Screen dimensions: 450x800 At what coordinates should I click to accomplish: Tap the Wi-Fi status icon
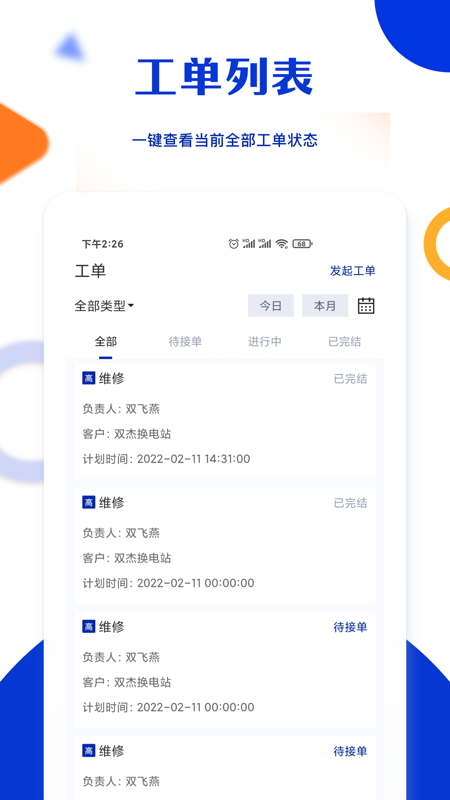tap(282, 244)
